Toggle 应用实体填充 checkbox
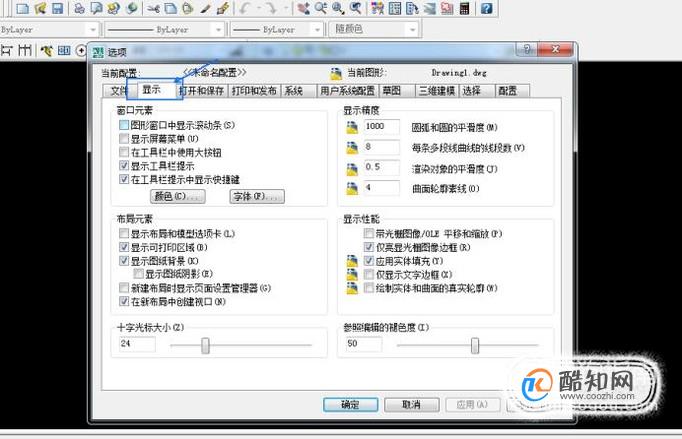The image size is (682, 439). [369, 261]
